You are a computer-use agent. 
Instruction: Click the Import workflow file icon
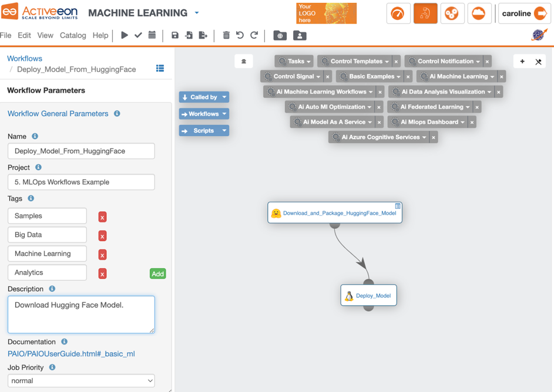(189, 35)
